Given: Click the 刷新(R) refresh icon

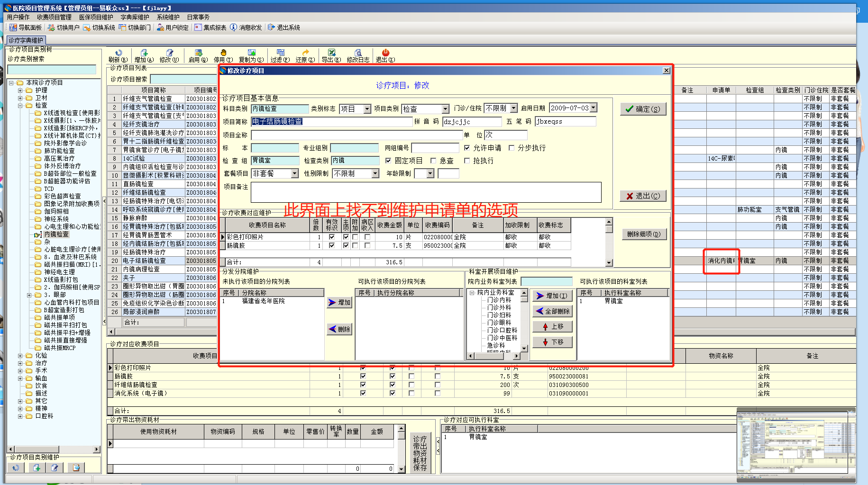Looking at the screenshot, I should (x=119, y=53).
